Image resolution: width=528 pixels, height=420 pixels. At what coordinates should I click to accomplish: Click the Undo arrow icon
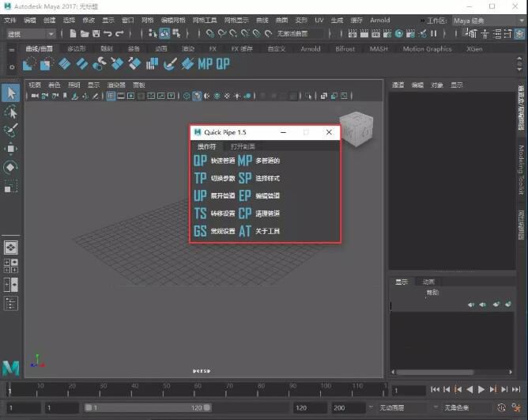pos(107,33)
